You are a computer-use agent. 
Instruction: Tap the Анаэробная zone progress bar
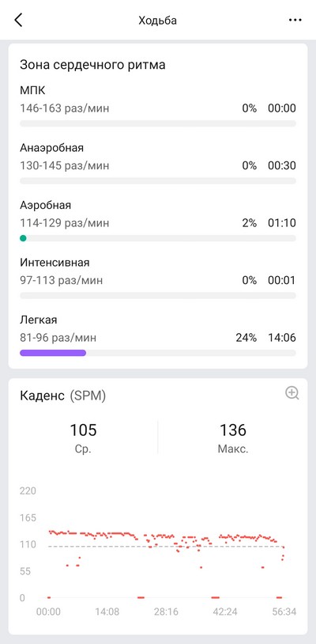158,180
